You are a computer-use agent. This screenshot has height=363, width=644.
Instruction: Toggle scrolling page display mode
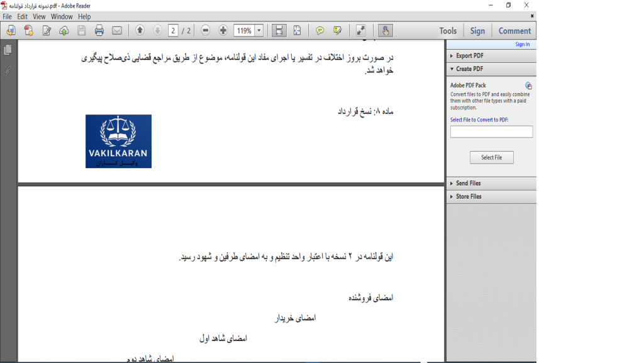click(279, 30)
